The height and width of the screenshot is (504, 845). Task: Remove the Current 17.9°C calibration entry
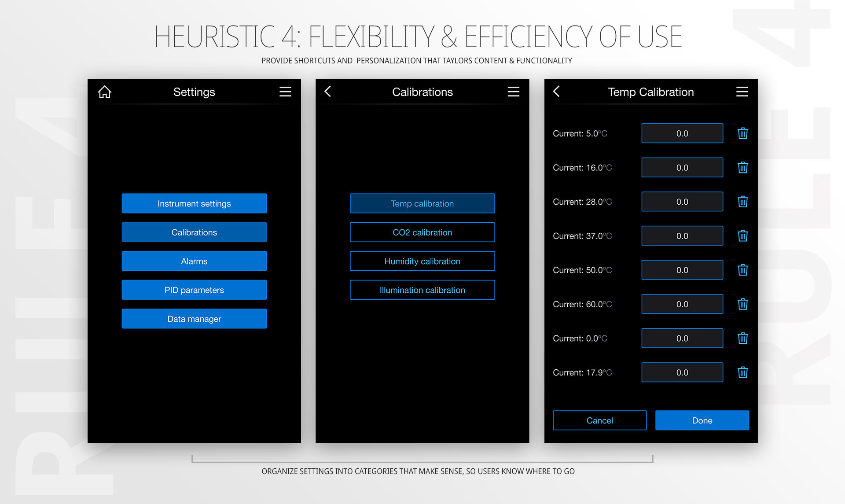(742, 372)
